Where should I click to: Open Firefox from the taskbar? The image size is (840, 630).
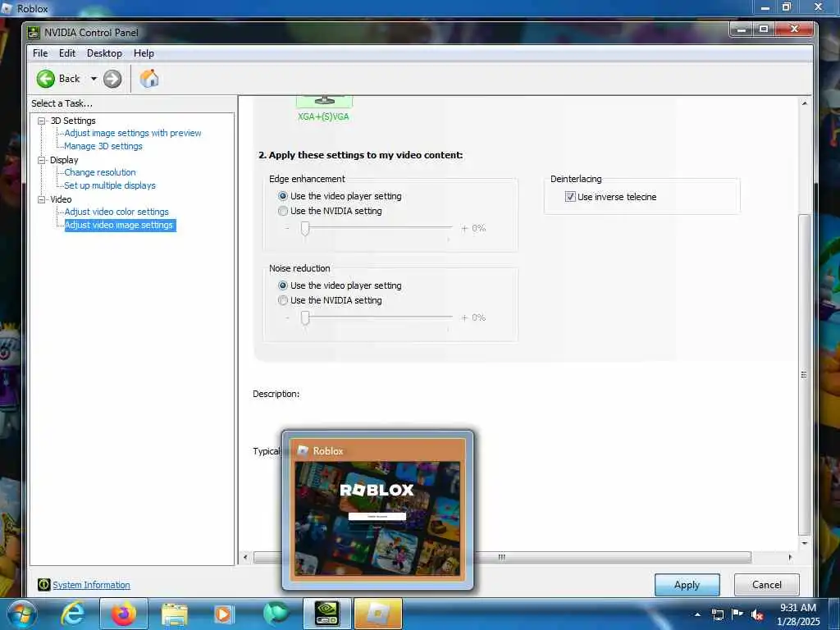(x=124, y=614)
